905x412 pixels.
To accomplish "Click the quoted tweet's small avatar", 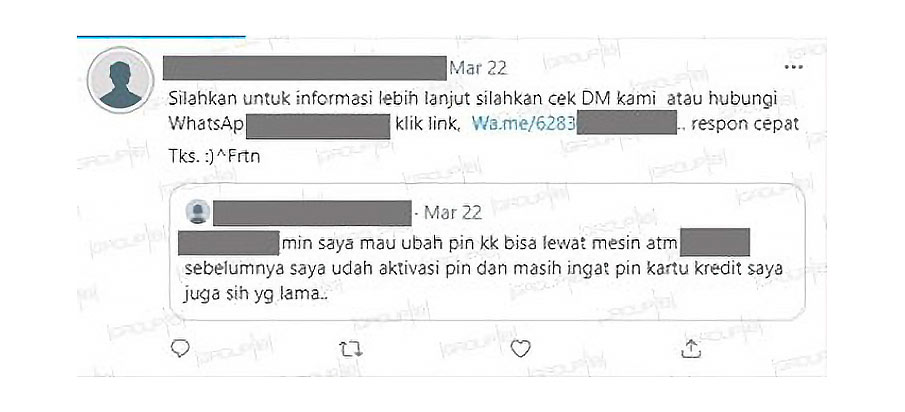I will (x=197, y=212).
